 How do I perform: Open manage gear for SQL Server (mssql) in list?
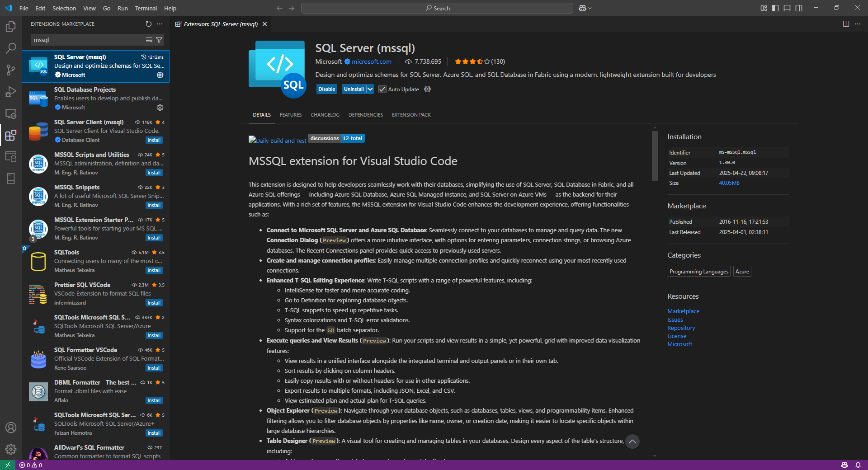(x=160, y=75)
